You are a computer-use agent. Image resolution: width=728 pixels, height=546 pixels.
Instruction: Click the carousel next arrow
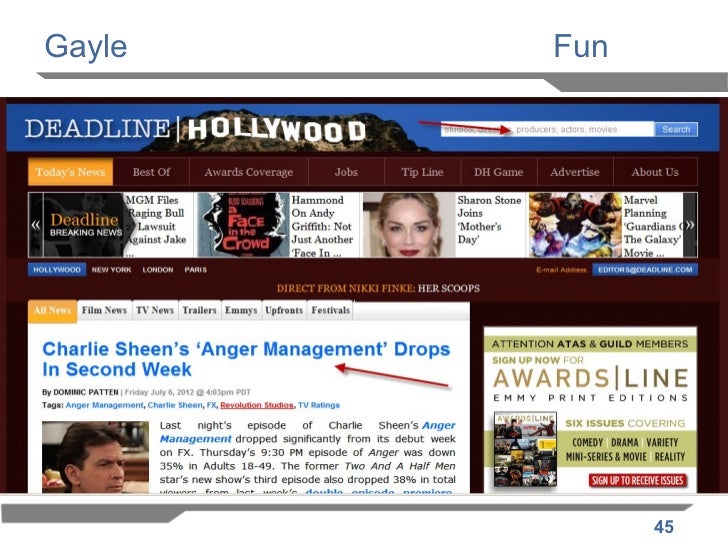[690, 225]
